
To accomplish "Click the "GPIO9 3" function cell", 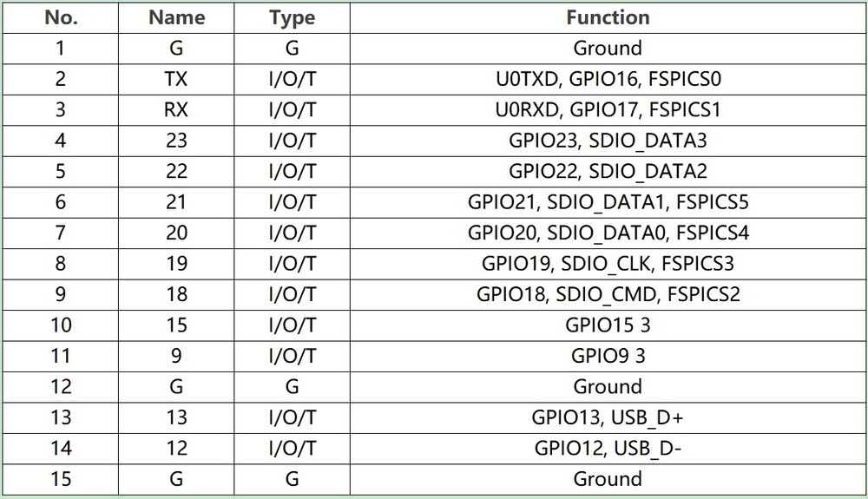I will coord(608,356).
